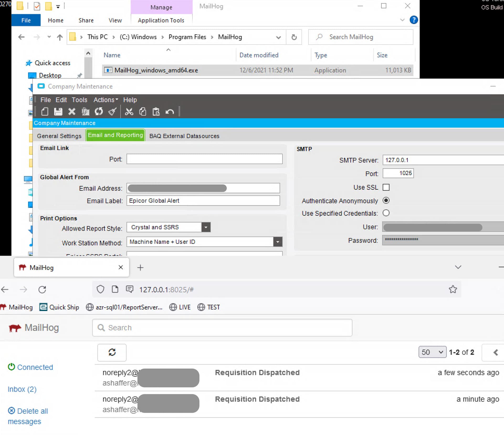Expand the File Explorer ribbon chevron
The image size is (504, 435).
coord(402,20)
